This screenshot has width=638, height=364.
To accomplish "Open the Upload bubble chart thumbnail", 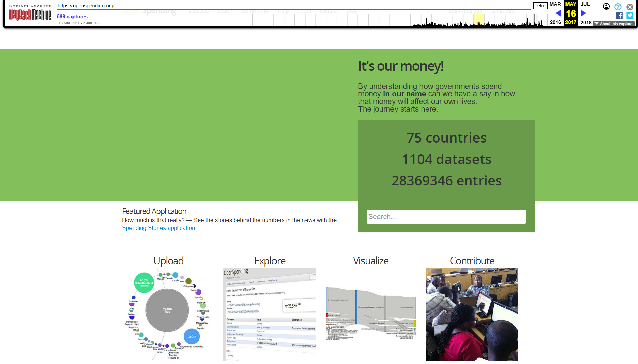I will pyautogui.click(x=169, y=314).
